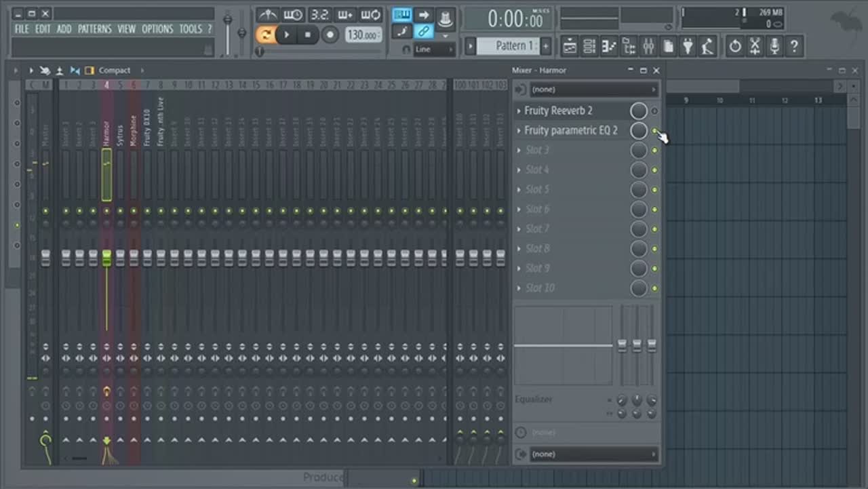Open the Channel rack icon
This screenshot has width=868, height=489.
click(590, 46)
